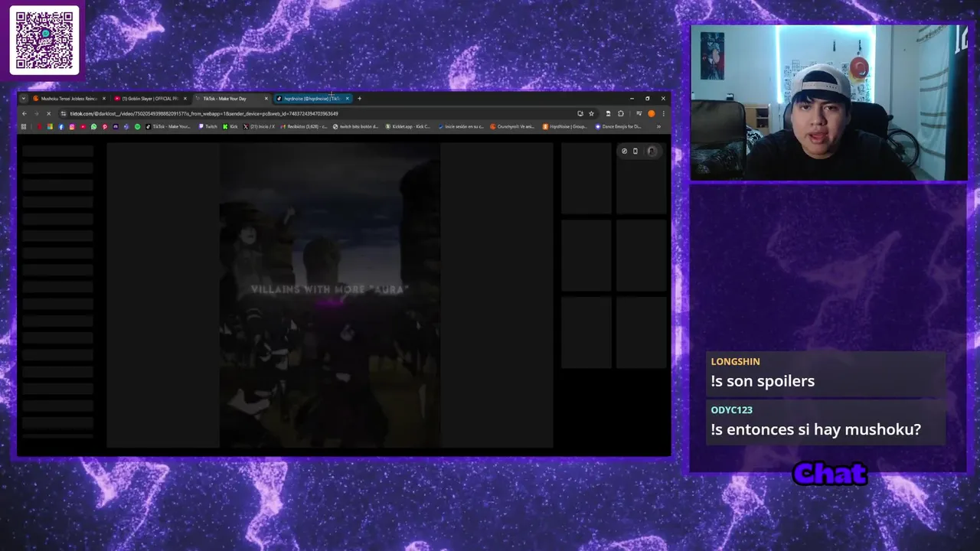Open the Pinterest bookmark icon
This screenshot has height=551, width=980.
pyautogui.click(x=105, y=127)
